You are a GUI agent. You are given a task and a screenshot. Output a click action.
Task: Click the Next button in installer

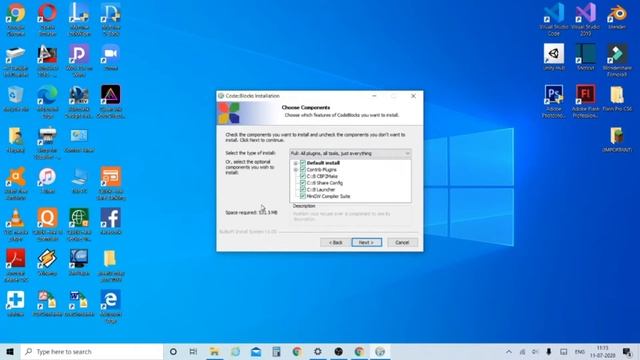coord(367,242)
